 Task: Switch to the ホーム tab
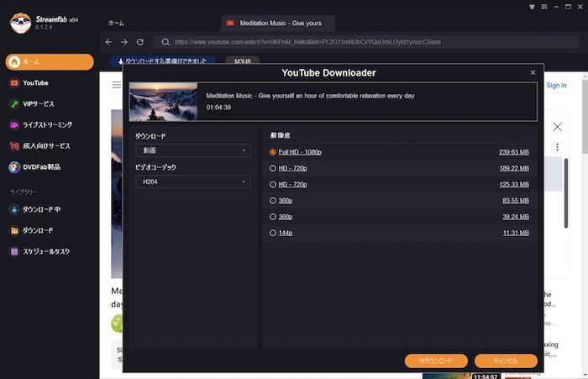click(x=116, y=24)
